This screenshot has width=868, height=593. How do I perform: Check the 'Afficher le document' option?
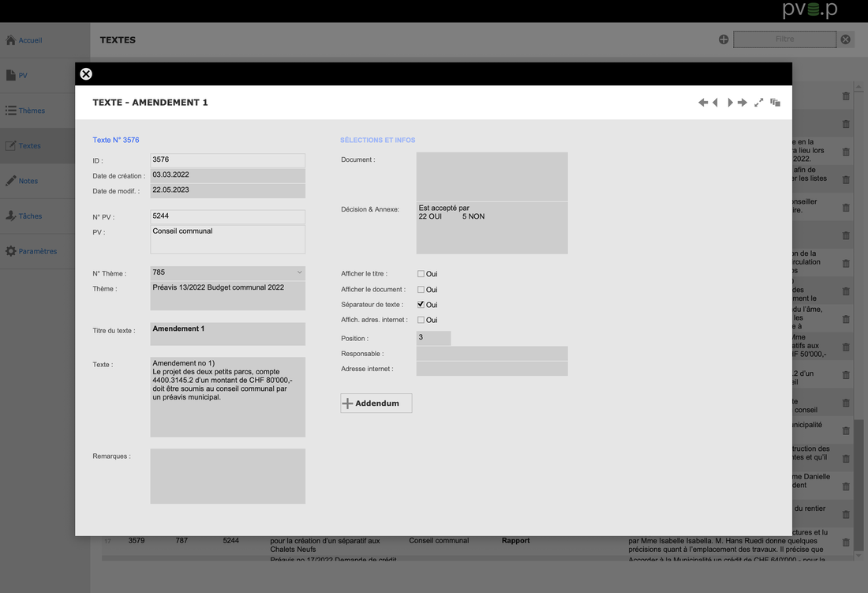(421, 290)
